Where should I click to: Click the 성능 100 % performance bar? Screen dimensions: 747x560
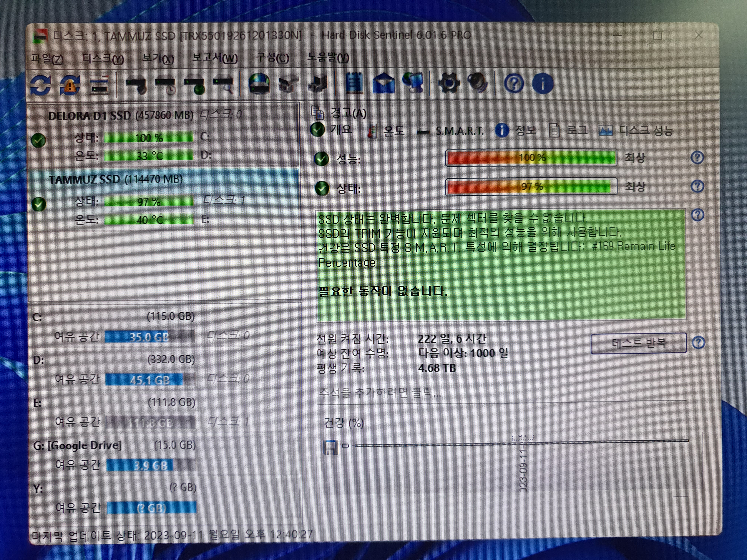coord(531,158)
